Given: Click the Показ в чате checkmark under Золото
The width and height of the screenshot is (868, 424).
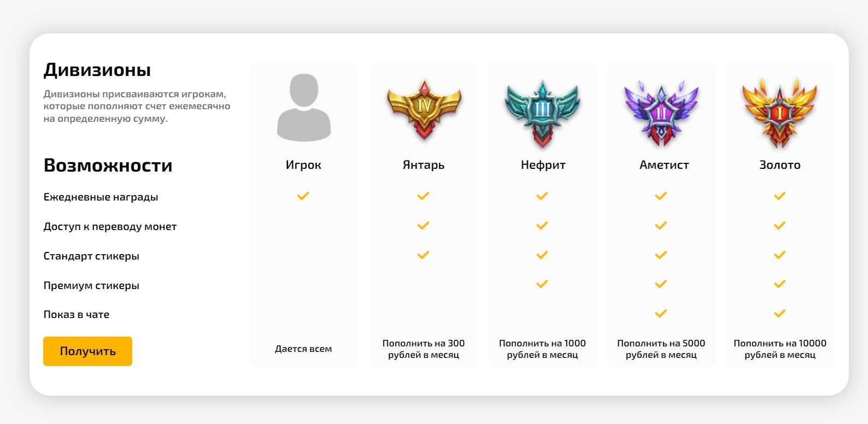Looking at the screenshot, I should [x=780, y=314].
